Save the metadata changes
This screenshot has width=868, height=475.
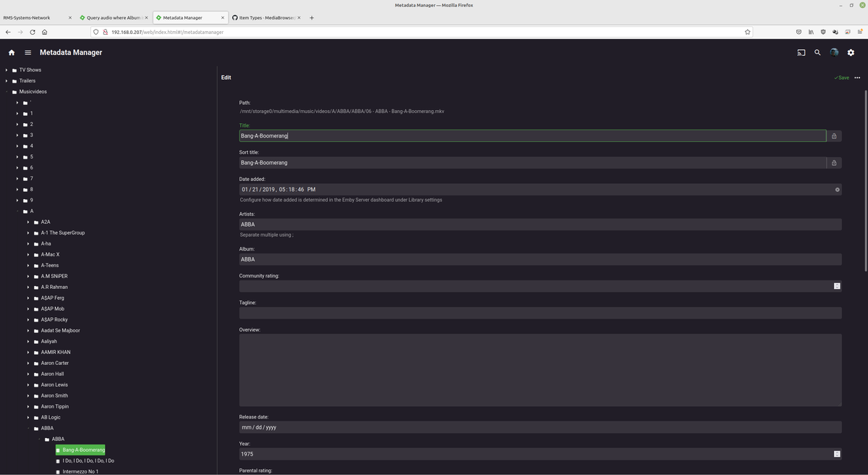pyautogui.click(x=842, y=77)
